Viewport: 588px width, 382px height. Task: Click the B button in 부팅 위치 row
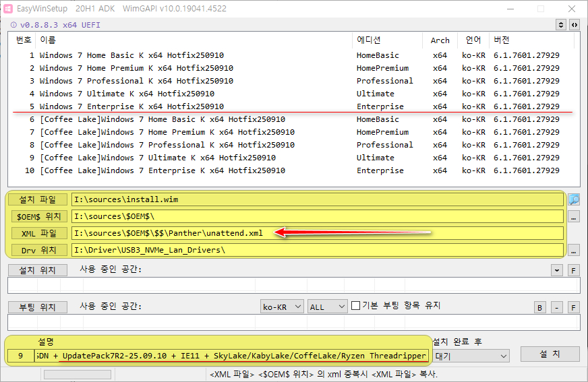point(540,307)
